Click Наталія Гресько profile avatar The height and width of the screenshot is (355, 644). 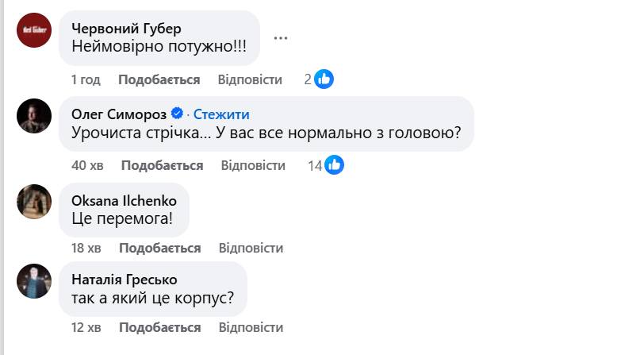click(34, 281)
